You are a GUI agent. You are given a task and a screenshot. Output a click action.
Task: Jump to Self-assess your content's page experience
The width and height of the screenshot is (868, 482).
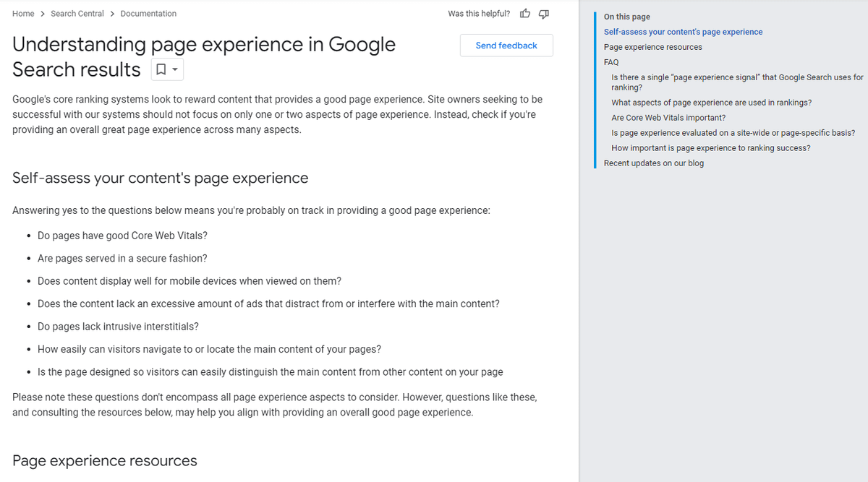click(x=683, y=32)
